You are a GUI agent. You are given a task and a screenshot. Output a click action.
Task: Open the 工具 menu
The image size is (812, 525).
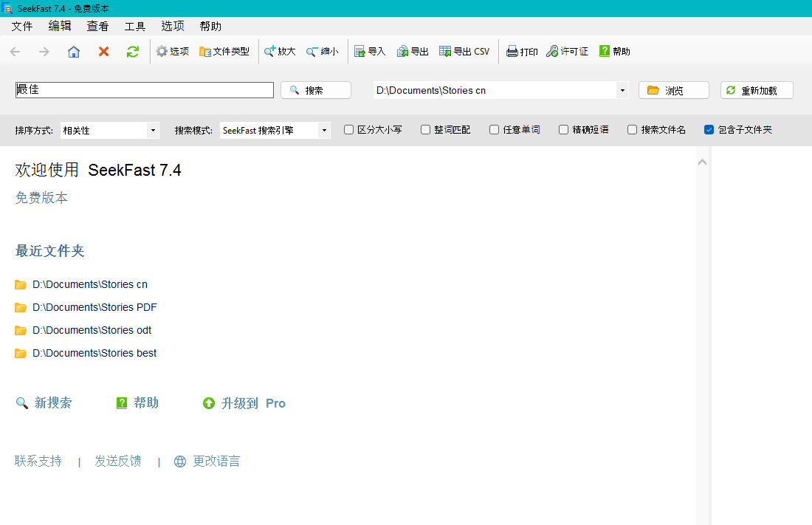click(134, 26)
